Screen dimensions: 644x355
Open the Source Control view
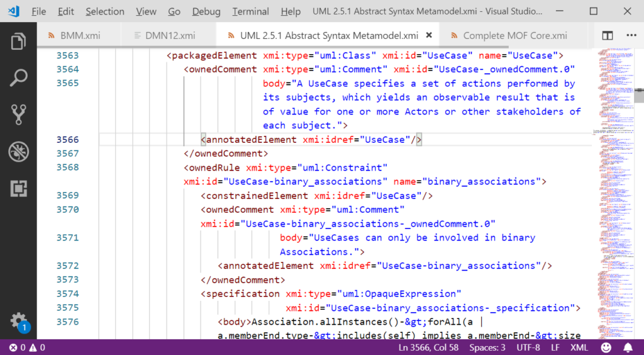click(18, 114)
